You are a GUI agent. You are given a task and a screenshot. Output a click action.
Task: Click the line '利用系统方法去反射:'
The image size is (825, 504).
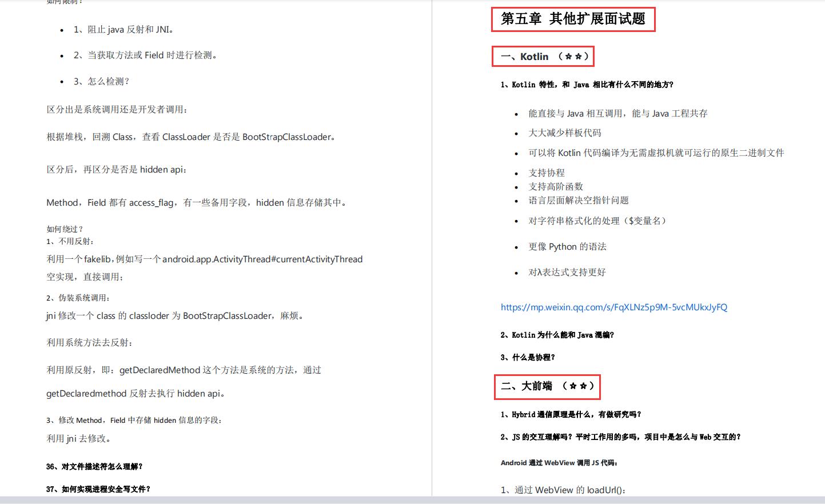(90, 343)
